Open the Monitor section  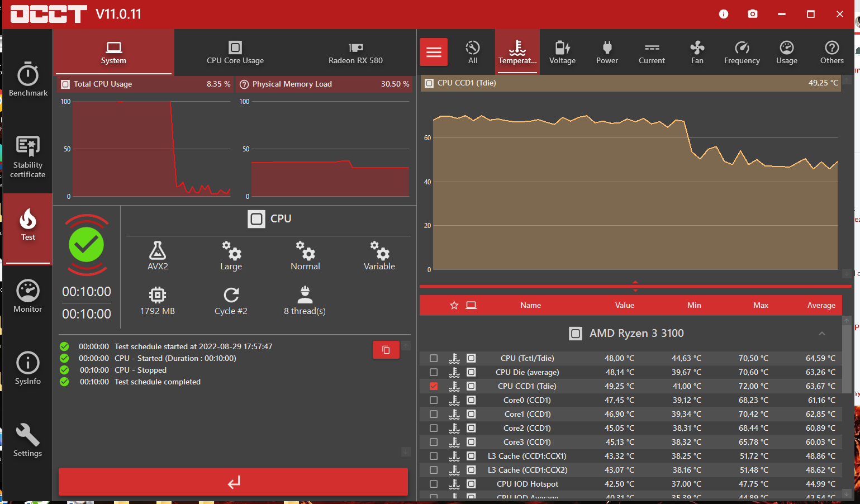click(28, 296)
